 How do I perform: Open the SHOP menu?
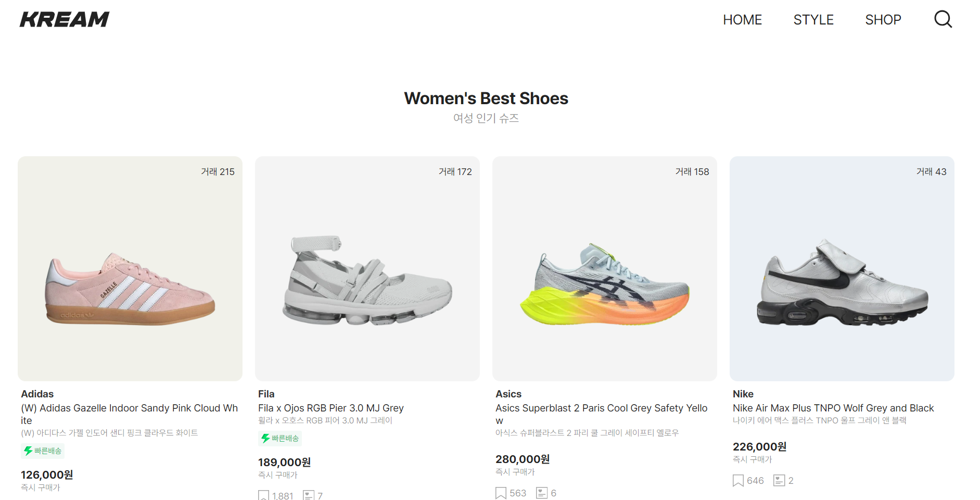pyautogui.click(x=883, y=20)
